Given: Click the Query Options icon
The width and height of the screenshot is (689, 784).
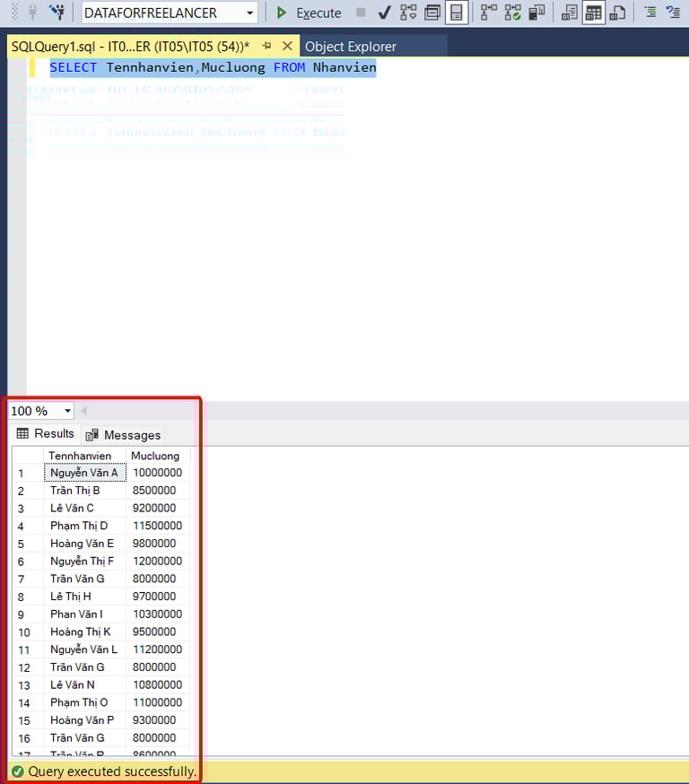Looking at the screenshot, I should point(432,13).
